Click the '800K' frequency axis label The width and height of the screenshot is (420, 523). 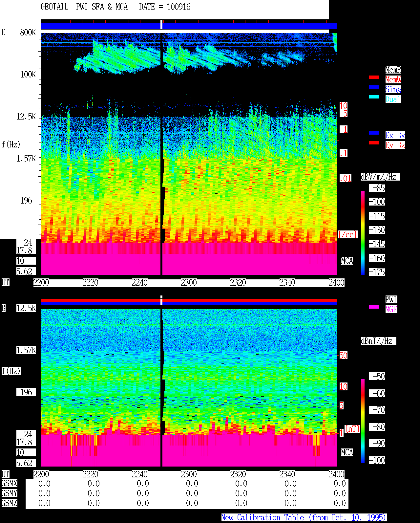point(28,32)
